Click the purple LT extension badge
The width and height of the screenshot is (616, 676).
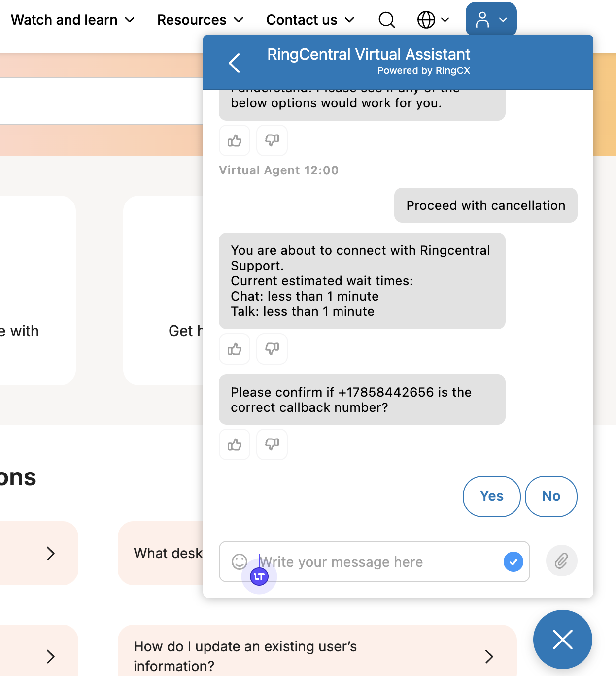[259, 576]
